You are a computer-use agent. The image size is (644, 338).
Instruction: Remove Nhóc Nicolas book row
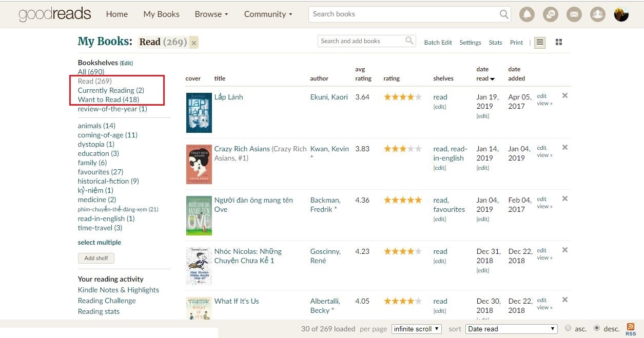pyautogui.click(x=565, y=250)
